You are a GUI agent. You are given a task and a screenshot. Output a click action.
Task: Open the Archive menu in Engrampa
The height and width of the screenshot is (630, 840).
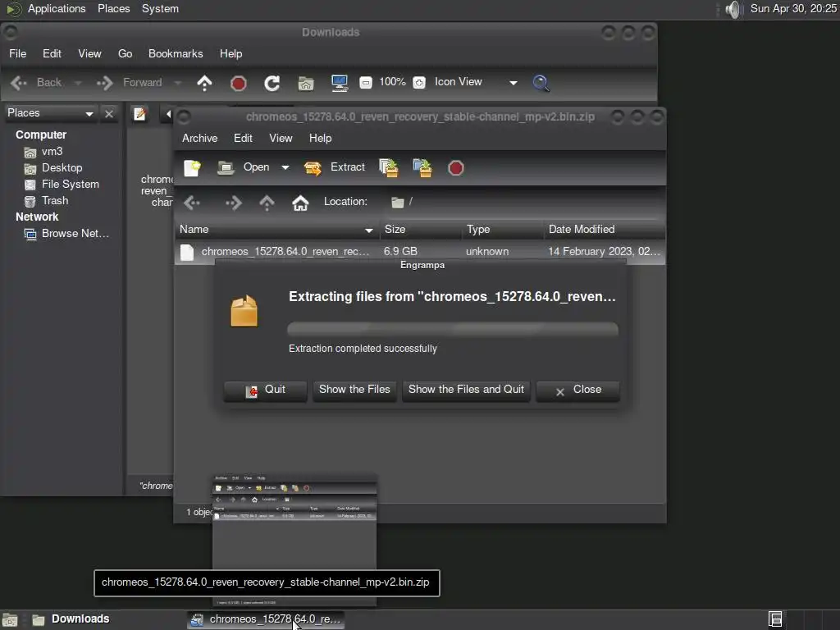200,138
